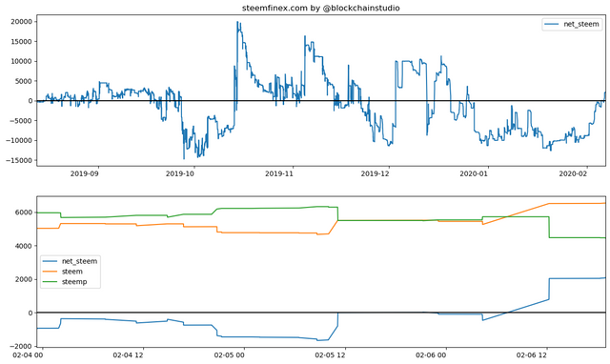Click the 4000 y-axis label in bottom chart
The image size is (610, 364).
(24, 246)
